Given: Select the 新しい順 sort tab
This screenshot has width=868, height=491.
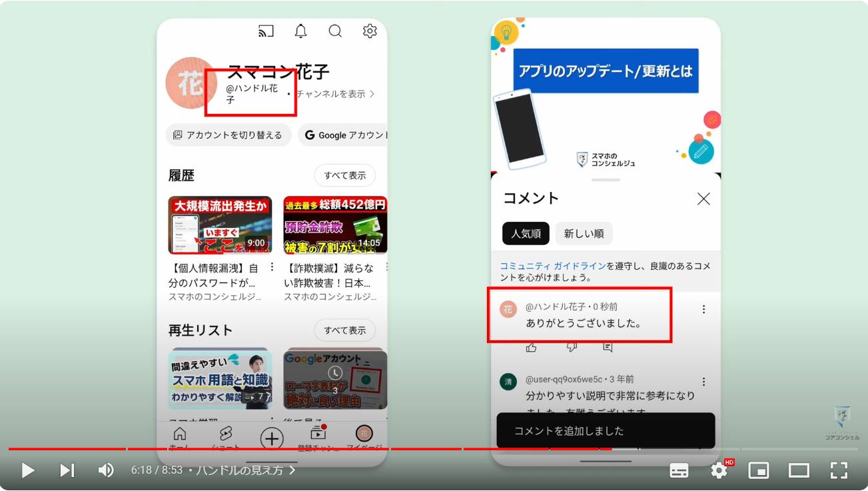Looking at the screenshot, I should pos(584,234).
